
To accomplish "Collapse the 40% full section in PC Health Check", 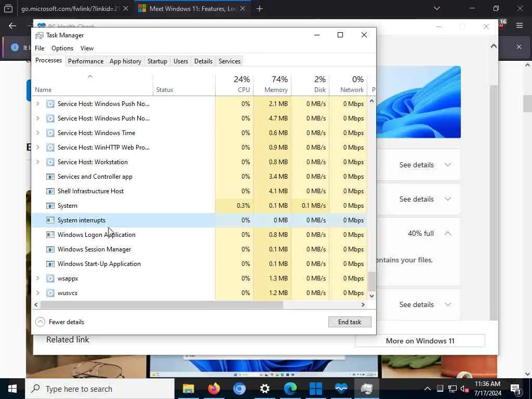I will point(448,233).
